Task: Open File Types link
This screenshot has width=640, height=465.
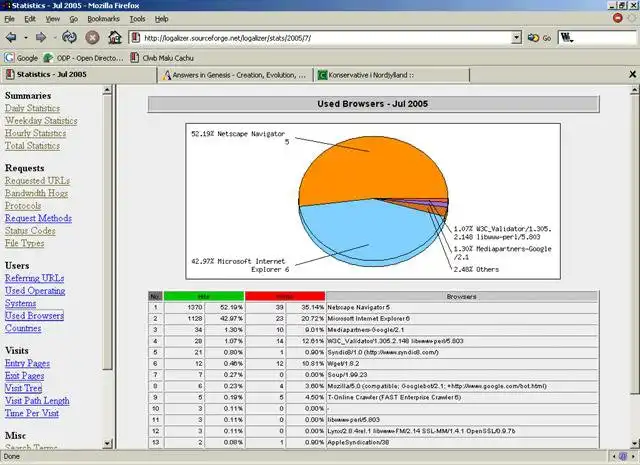Action: 24,243
